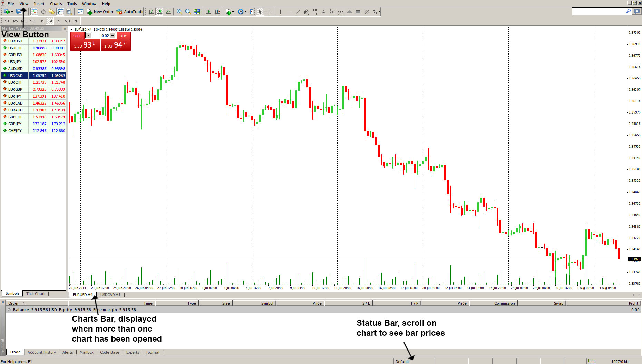Select the D1 timeframe

[x=59, y=21]
